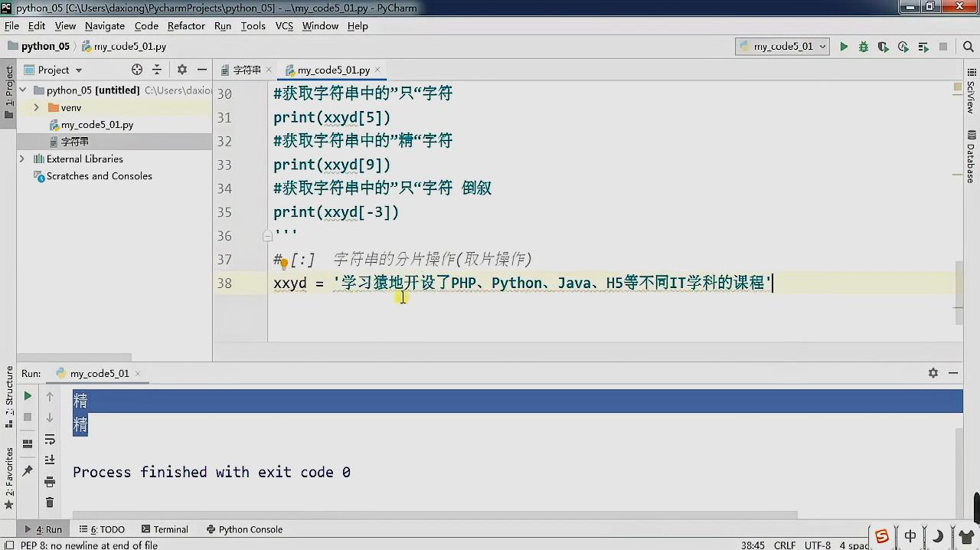980x550 pixels.
Task: Open the Python Console
Action: tap(250, 529)
